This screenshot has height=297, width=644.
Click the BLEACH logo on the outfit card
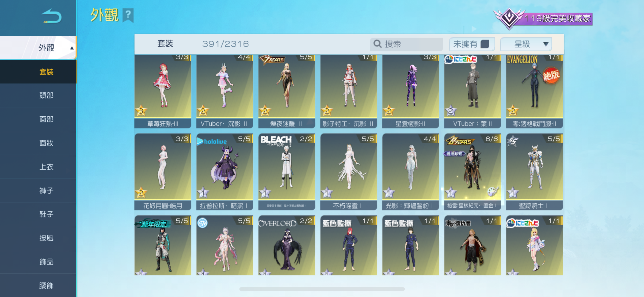(276, 141)
